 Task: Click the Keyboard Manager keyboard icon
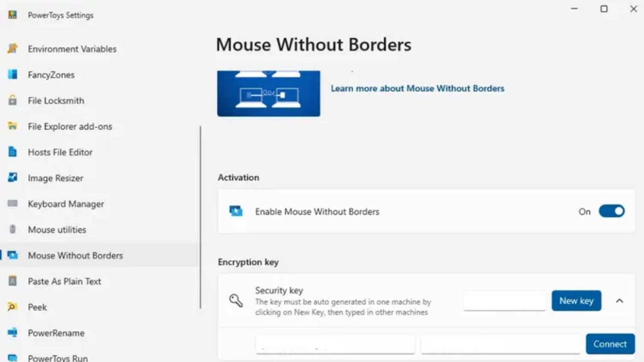12,203
